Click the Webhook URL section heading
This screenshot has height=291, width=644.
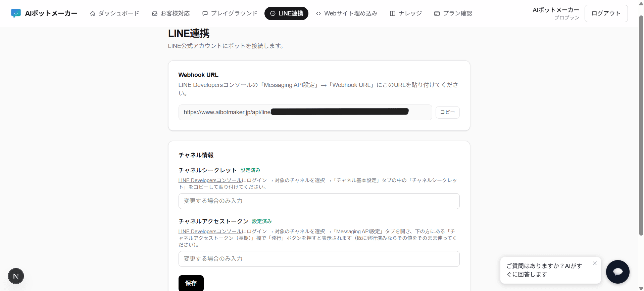click(198, 75)
